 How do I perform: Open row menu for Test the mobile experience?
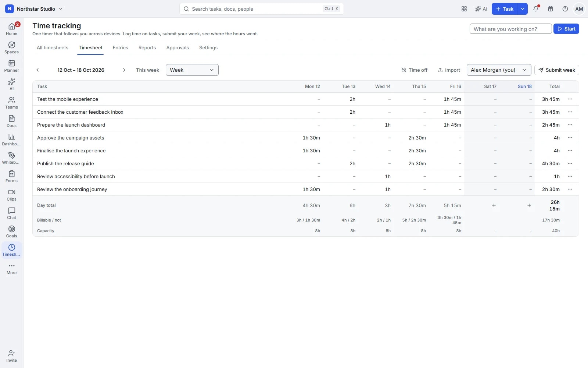(x=570, y=99)
